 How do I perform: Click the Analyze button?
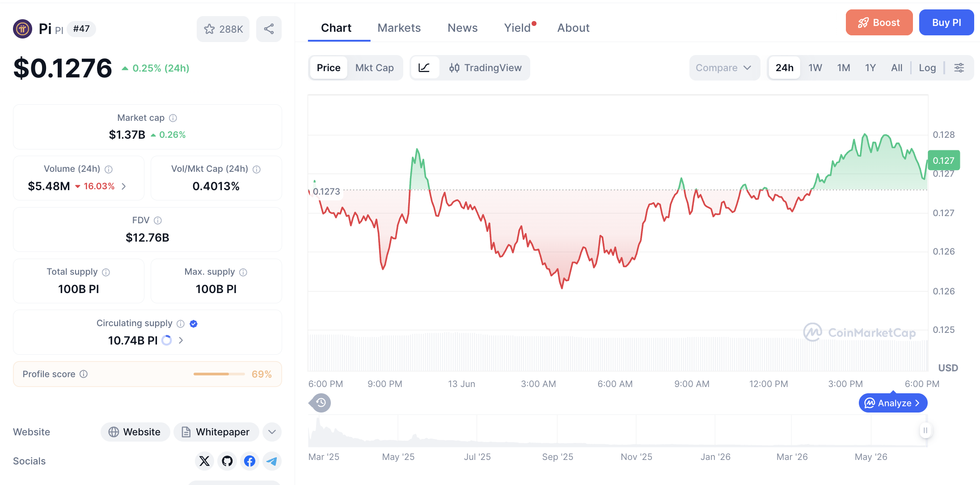click(x=893, y=403)
